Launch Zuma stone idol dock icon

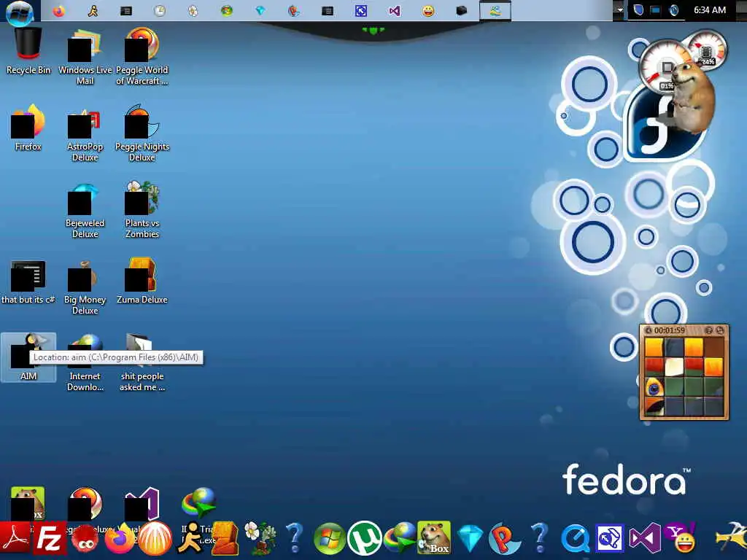[x=225, y=539]
